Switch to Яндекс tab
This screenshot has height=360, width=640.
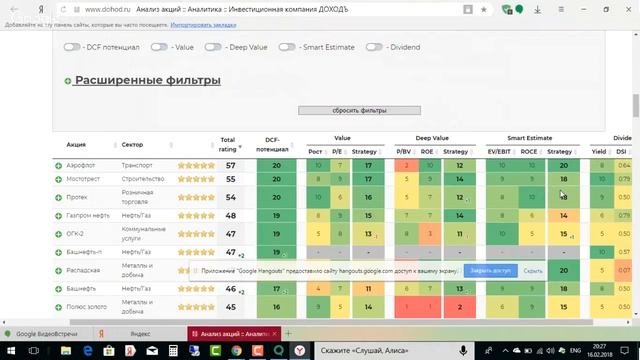[x=140, y=334]
